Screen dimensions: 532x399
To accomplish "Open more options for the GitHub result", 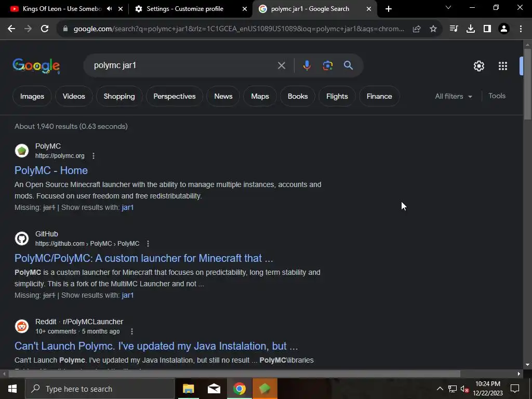I will [x=148, y=244].
